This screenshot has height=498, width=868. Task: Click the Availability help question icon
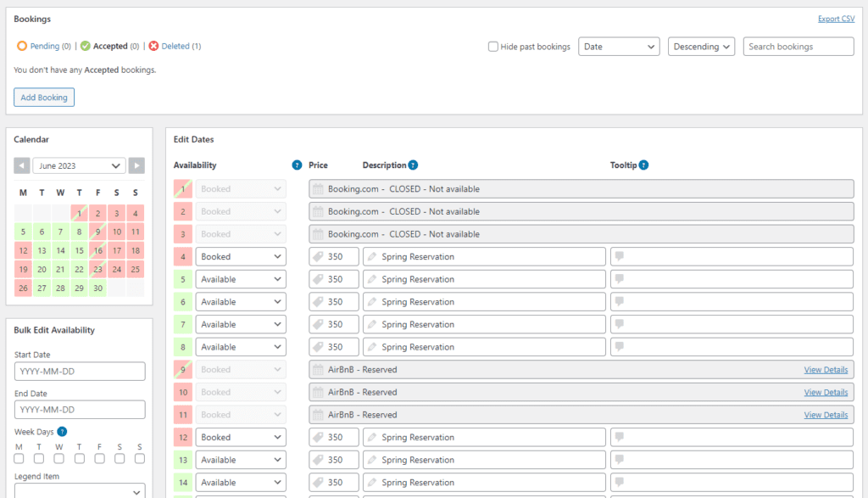[x=297, y=165]
